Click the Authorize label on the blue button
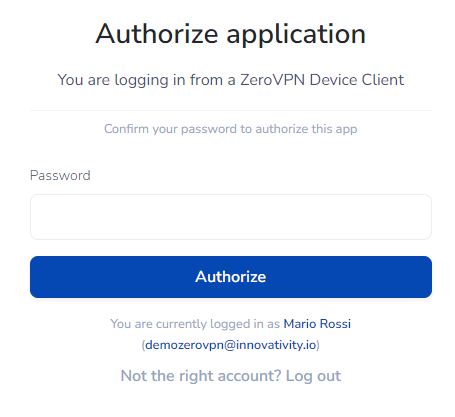 [x=231, y=277]
